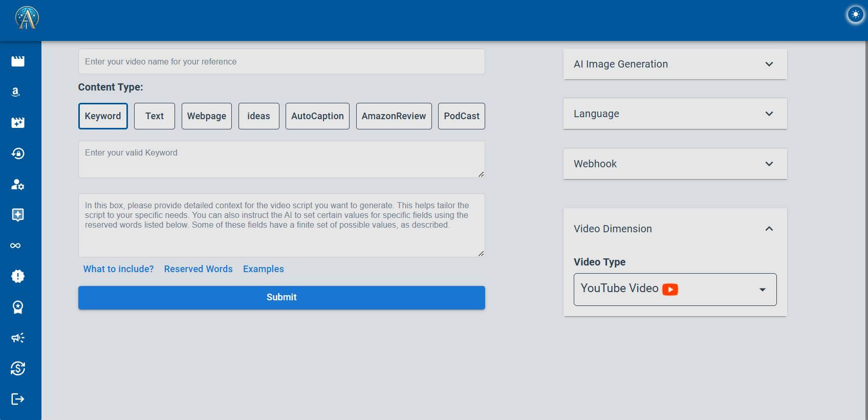Viewport: 868px width, 420px height.
Task: Select the AutoCaption content type
Action: [x=317, y=116]
